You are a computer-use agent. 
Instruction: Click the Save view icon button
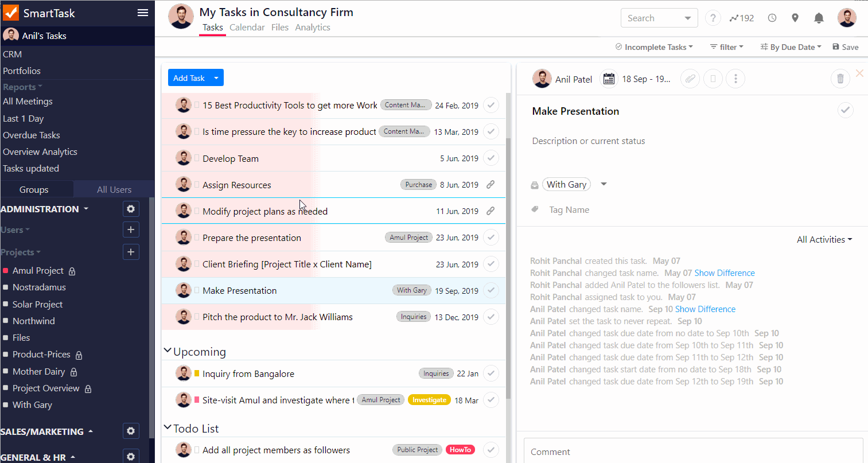pos(845,47)
